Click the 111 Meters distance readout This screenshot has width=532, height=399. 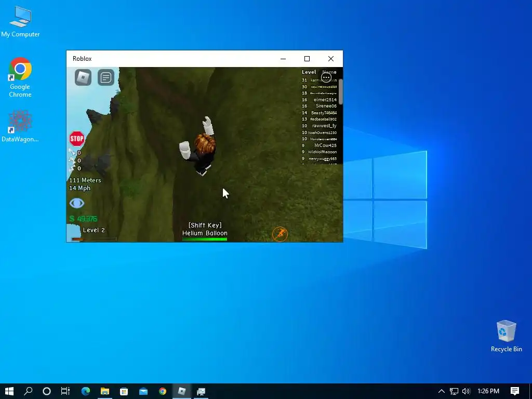tap(85, 180)
